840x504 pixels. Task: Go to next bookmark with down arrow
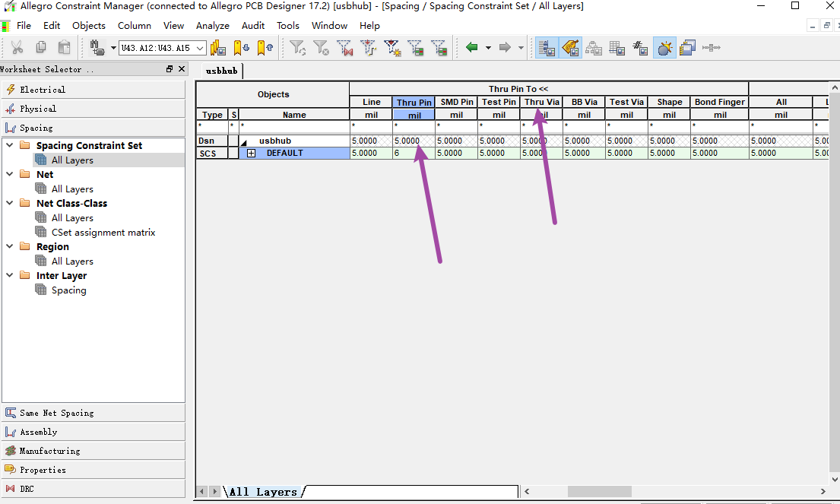[x=242, y=48]
